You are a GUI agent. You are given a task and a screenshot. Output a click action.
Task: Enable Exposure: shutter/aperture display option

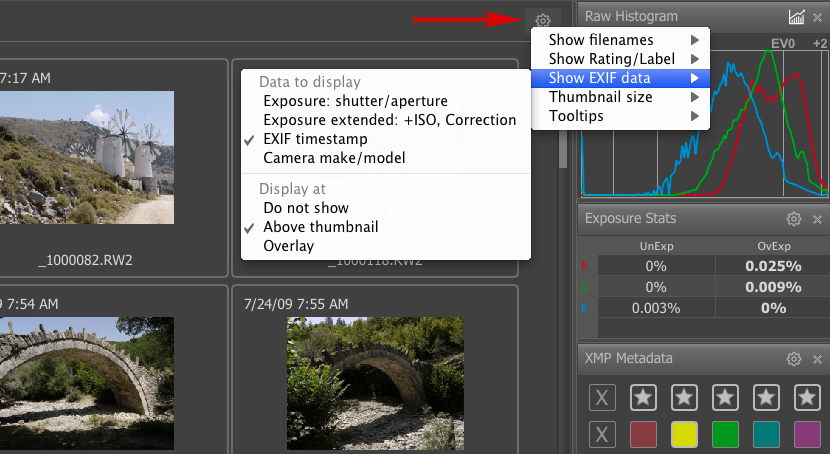(355, 101)
